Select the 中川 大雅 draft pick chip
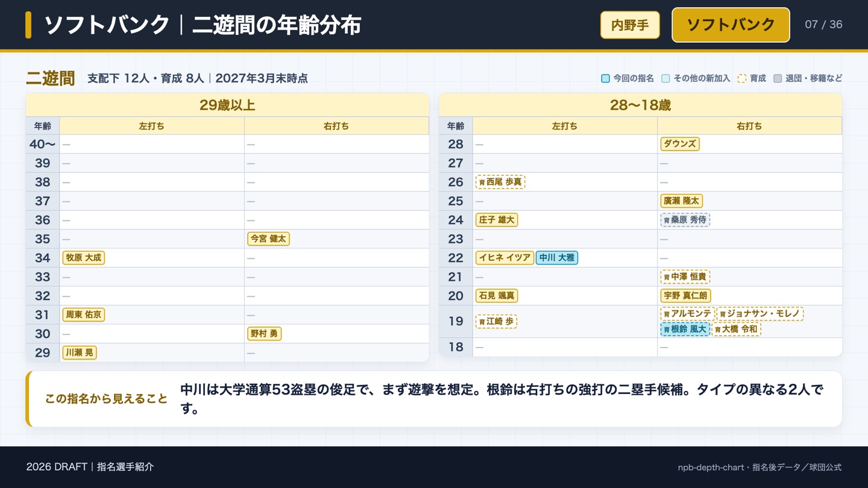This screenshot has height=488, width=868. coord(557,258)
